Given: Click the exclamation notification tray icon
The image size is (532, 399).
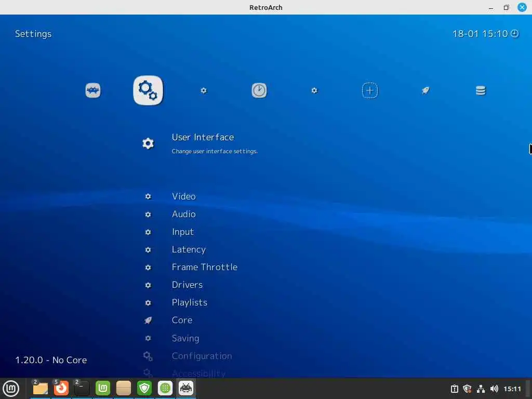Looking at the screenshot, I should [455, 389].
